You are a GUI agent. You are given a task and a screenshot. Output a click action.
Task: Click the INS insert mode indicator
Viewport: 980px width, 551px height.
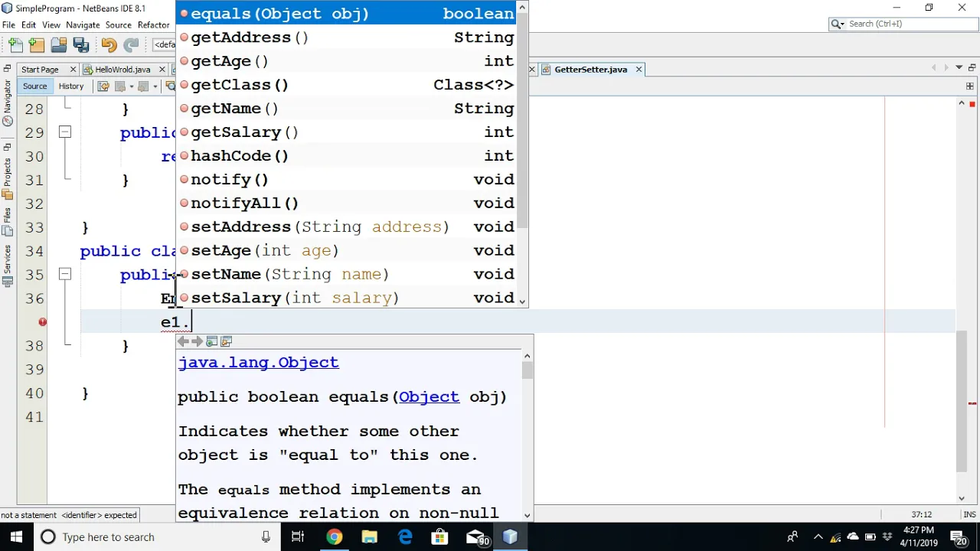969,515
